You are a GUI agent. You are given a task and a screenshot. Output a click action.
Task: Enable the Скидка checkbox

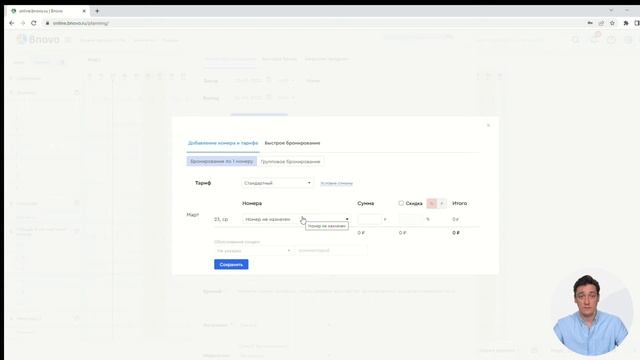click(x=401, y=203)
